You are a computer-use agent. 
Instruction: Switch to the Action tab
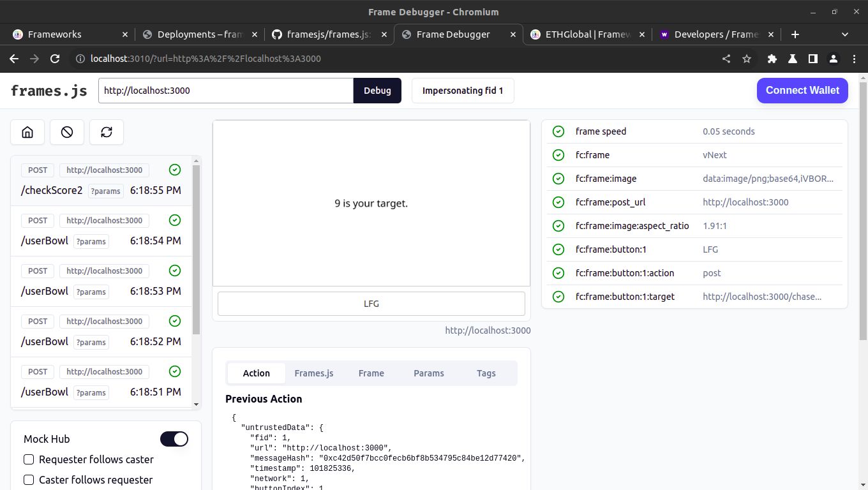tap(257, 373)
